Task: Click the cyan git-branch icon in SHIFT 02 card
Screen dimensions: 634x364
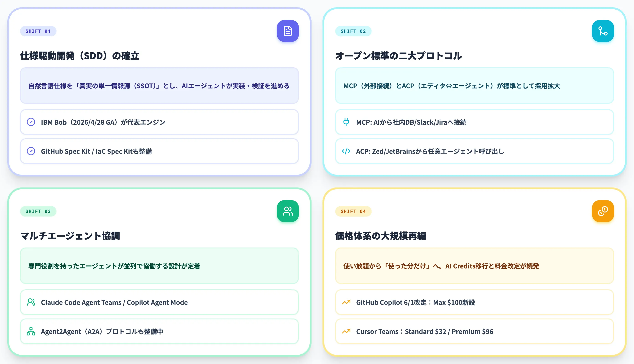Action: point(603,31)
